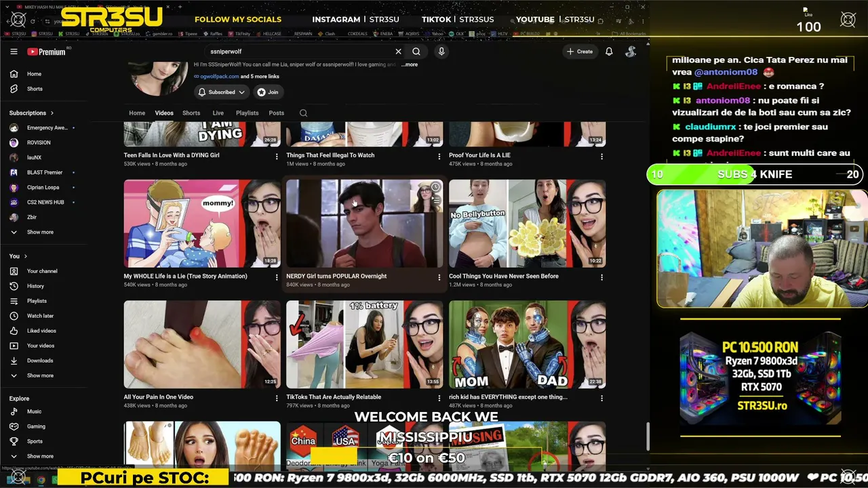Open options for All Your Pain In One Video

click(x=277, y=399)
